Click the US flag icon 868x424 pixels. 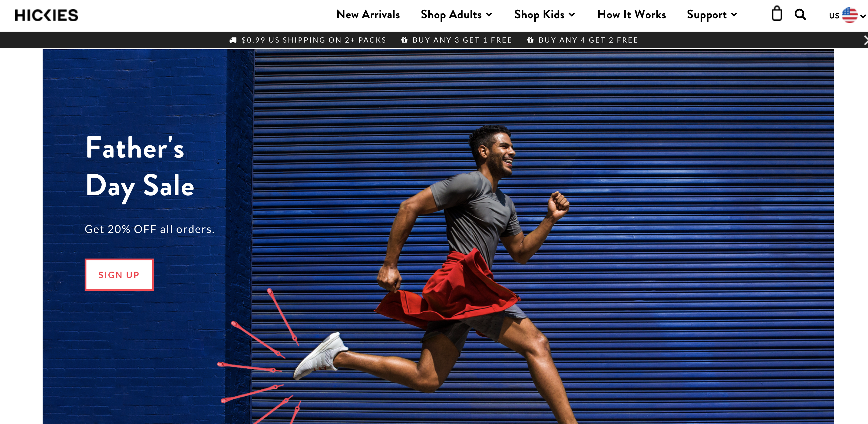tap(849, 15)
